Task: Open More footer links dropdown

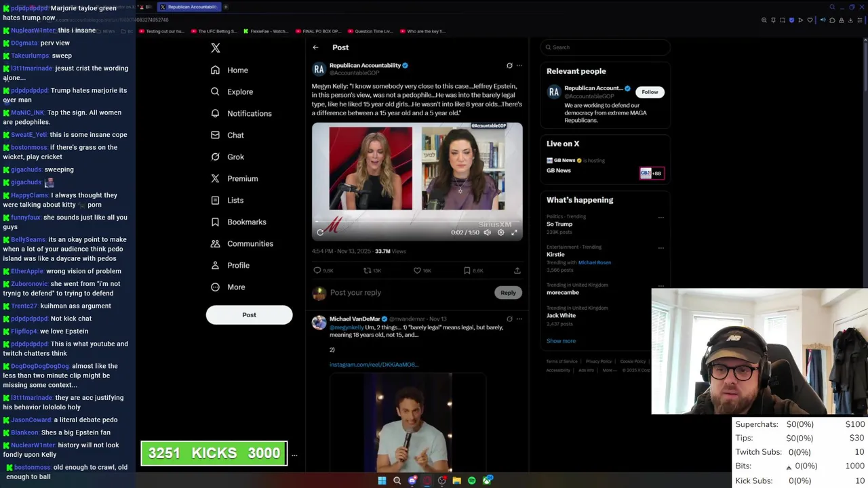Action: (609, 370)
